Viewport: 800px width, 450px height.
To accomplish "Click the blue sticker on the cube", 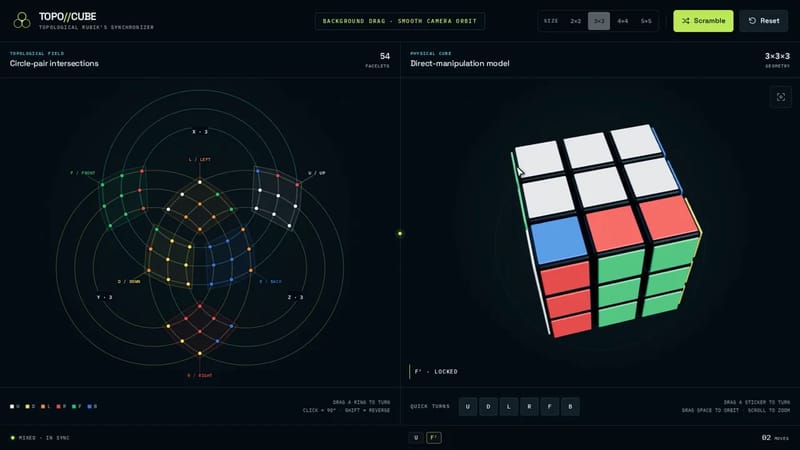I will pyautogui.click(x=559, y=240).
